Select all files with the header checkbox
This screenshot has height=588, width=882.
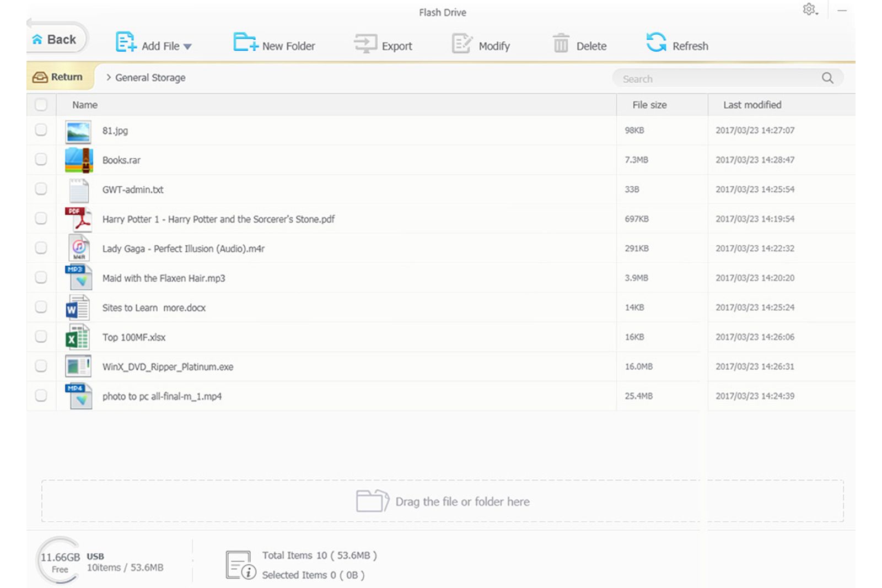tap(41, 104)
